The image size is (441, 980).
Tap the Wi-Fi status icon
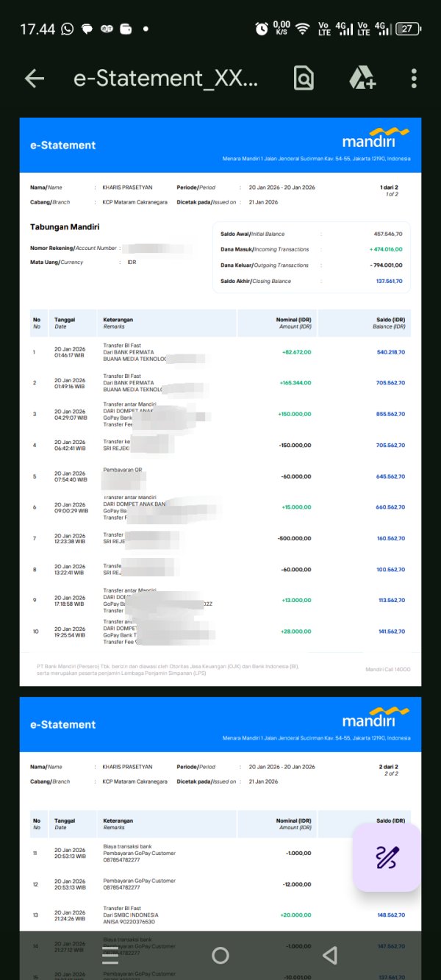click(x=303, y=29)
